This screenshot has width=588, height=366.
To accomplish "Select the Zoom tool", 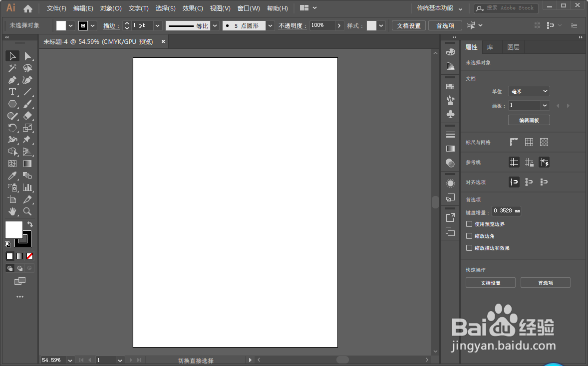I will pyautogui.click(x=27, y=211).
